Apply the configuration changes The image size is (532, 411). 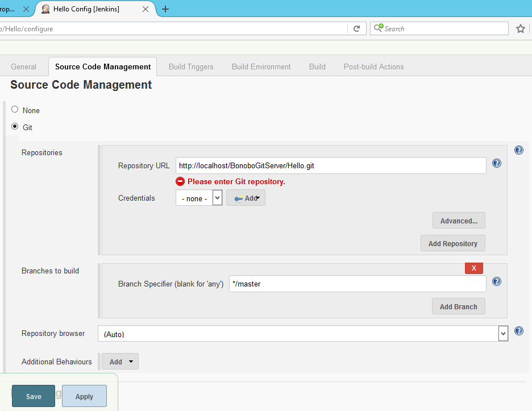tap(84, 396)
